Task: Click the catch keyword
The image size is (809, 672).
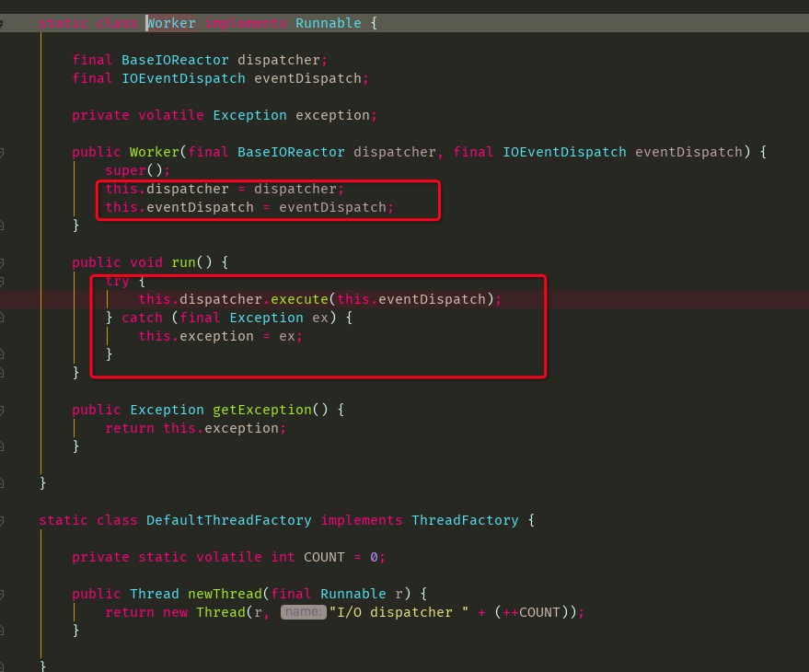Action: [x=142, y=318]
